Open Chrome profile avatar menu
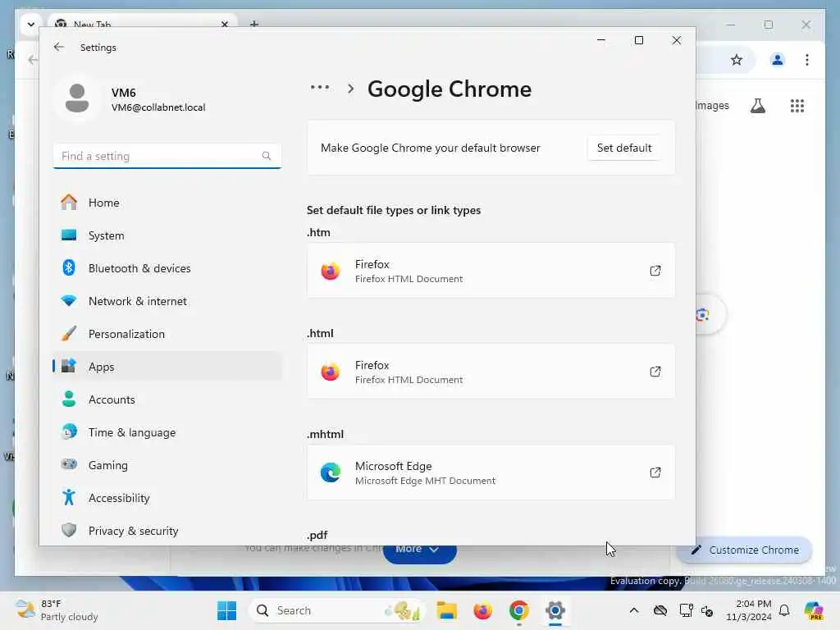 (x=778, y=60)
